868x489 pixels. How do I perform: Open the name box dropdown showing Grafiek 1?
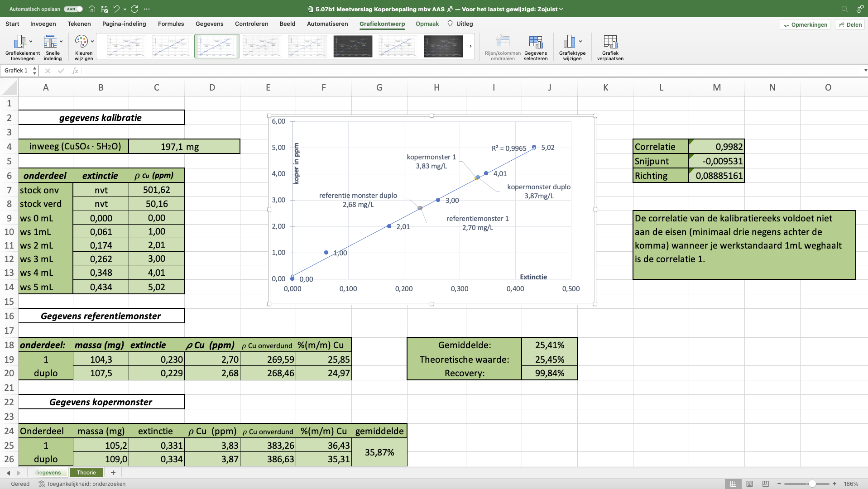coord(35,71)
